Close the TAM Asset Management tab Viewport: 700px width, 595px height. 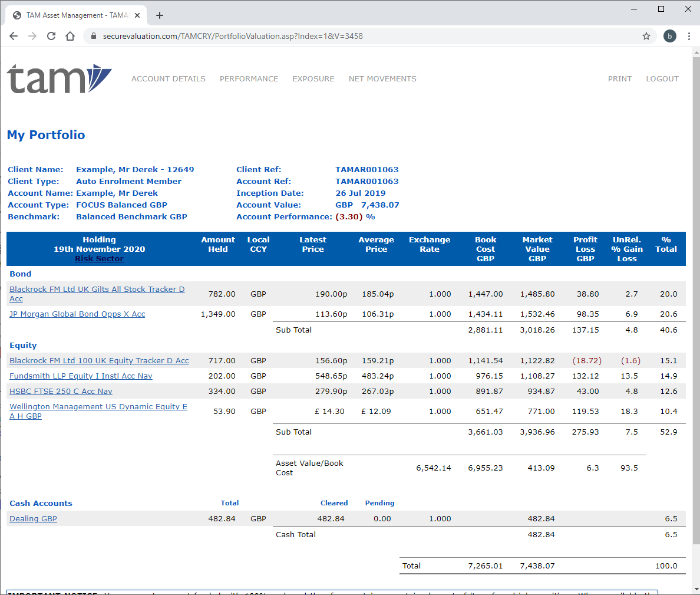[137, 15]
